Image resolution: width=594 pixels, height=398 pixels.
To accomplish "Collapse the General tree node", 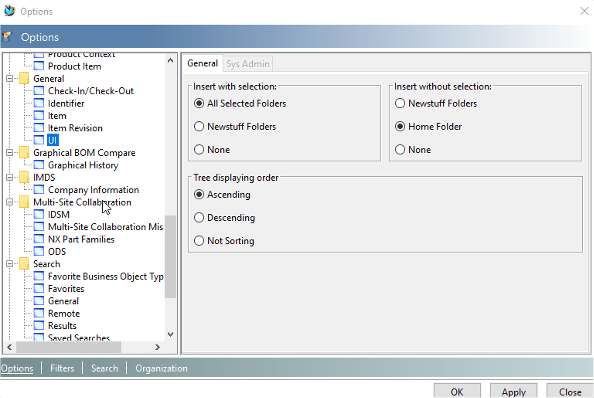I will pyautogui.click(x=9, y=78).
